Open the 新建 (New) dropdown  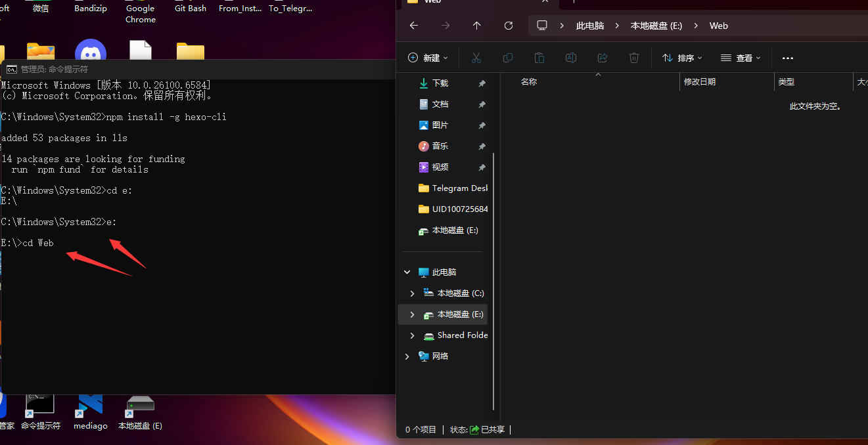(x=428, y=58)
